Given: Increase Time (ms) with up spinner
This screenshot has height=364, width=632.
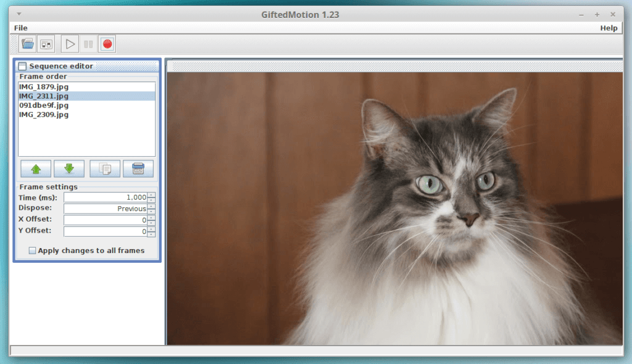Looking at the screenshot, I should click(152, 195).
